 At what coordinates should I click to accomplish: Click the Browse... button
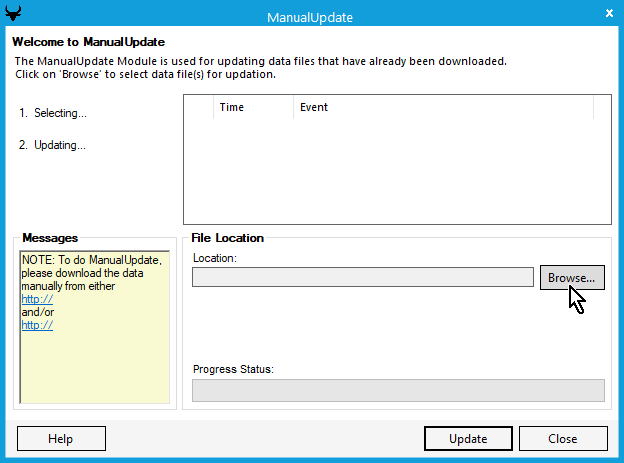[572, 277]
